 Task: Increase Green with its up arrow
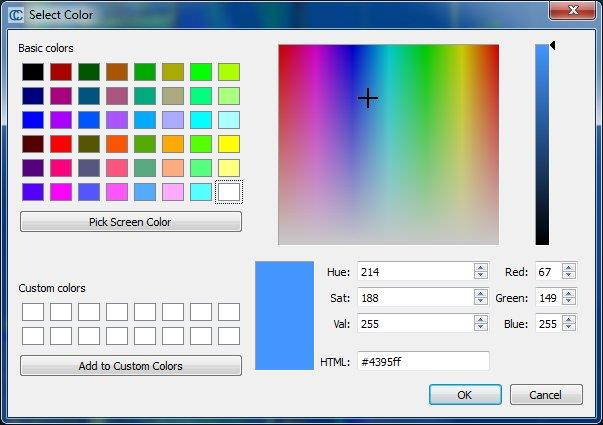click(x=569, y=293)
